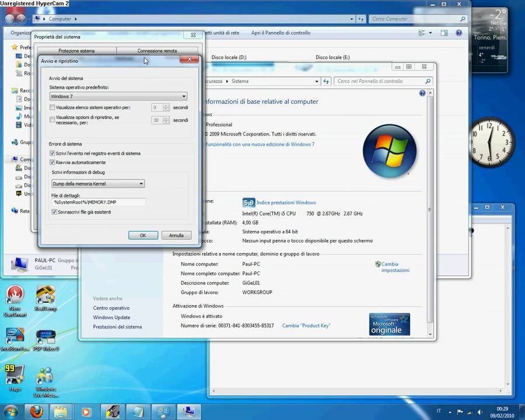Open the media player taskbar icon
This screenshot has width=525, height=420.
click(x=86, y=412)
